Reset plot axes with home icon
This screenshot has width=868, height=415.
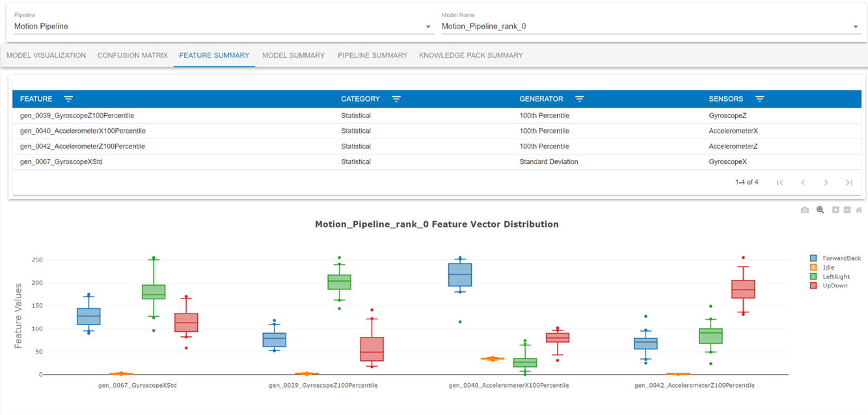click(859, 210)
